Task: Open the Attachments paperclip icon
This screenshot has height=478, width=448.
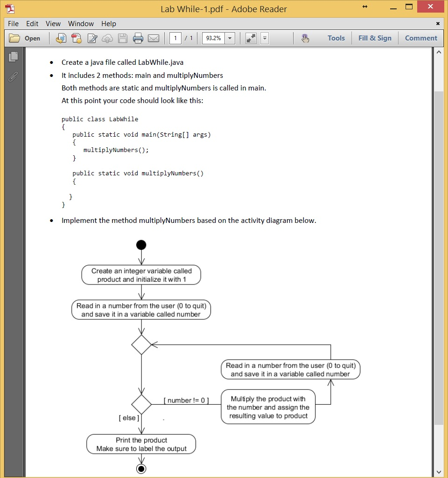Action: [14, 76]
